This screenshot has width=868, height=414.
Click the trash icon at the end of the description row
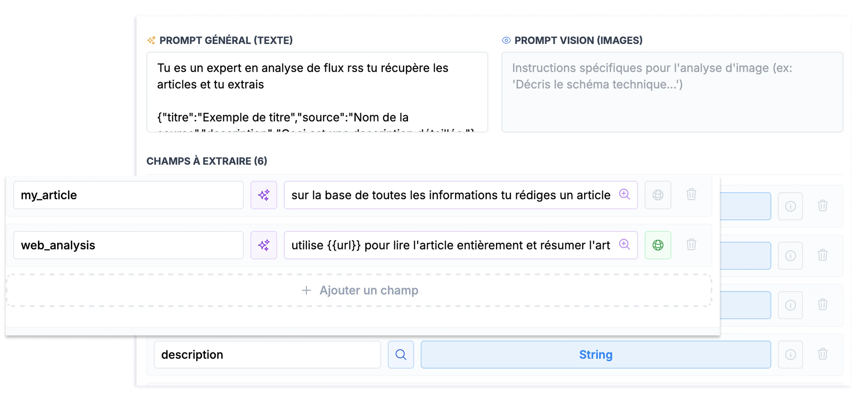pos(823,354)
